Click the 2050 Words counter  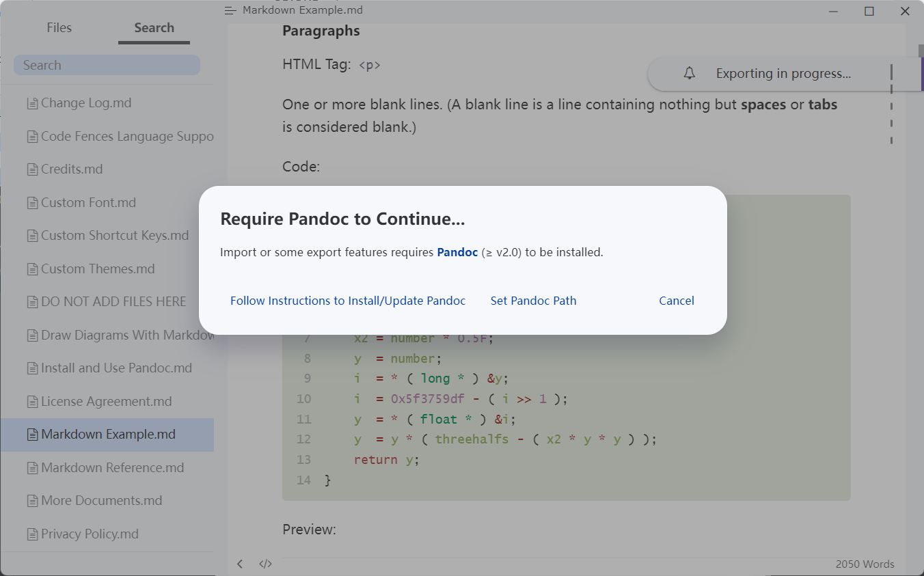click(x=865, y=564)
